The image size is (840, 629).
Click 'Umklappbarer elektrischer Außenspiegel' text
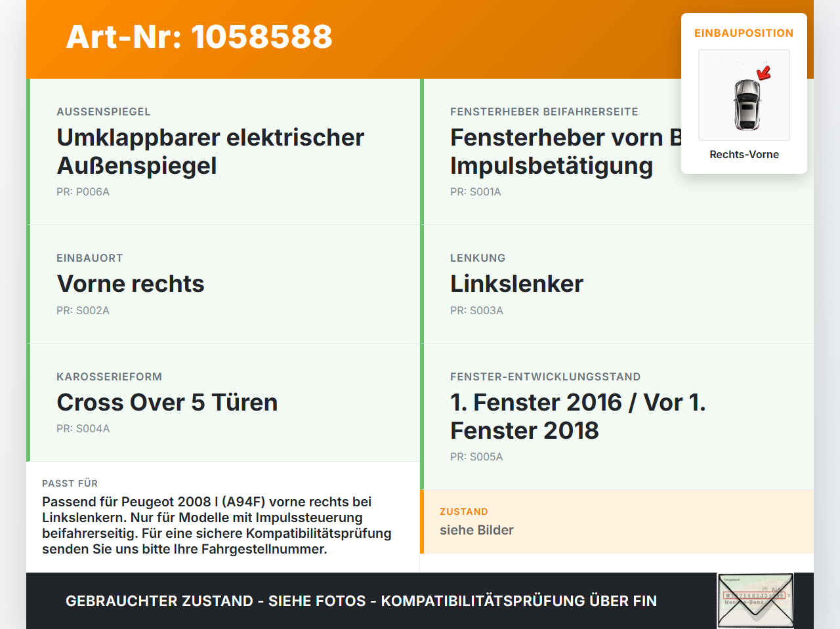[x=211, y=152]
